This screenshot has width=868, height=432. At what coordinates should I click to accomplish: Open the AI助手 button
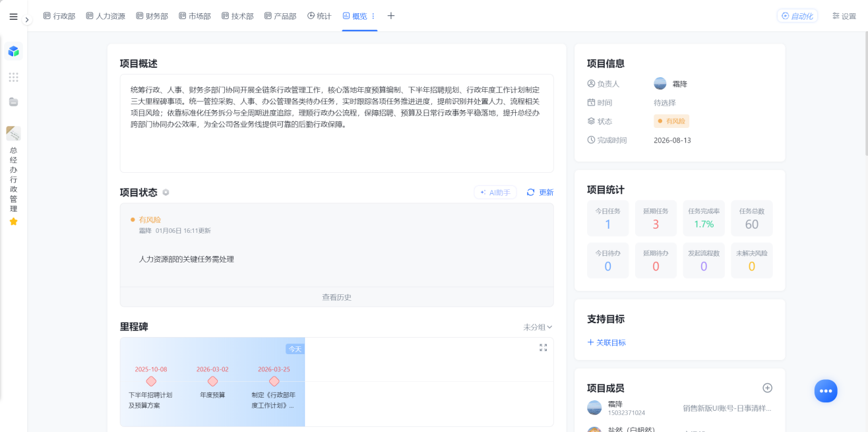click(495, 192)
